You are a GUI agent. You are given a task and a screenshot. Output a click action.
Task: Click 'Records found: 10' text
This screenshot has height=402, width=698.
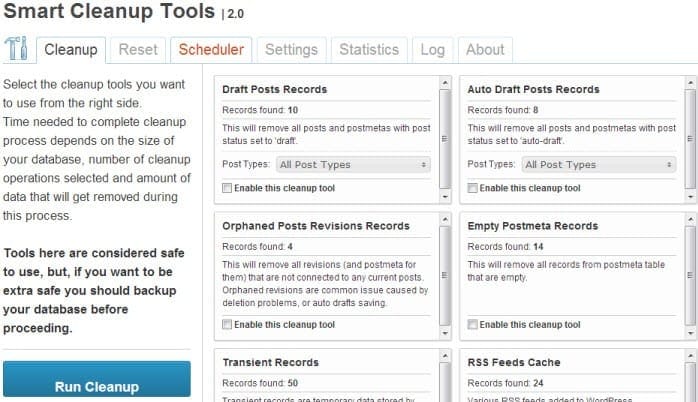coord(260,110)
